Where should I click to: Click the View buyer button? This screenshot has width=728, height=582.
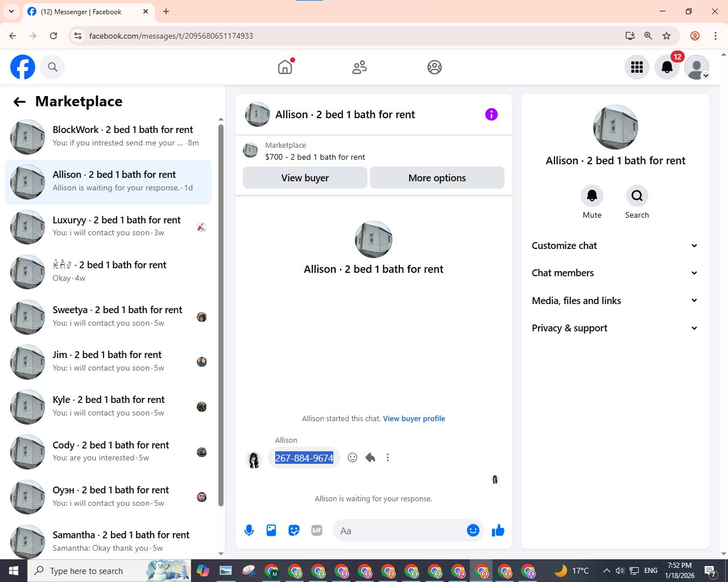[x=305, y=178]
